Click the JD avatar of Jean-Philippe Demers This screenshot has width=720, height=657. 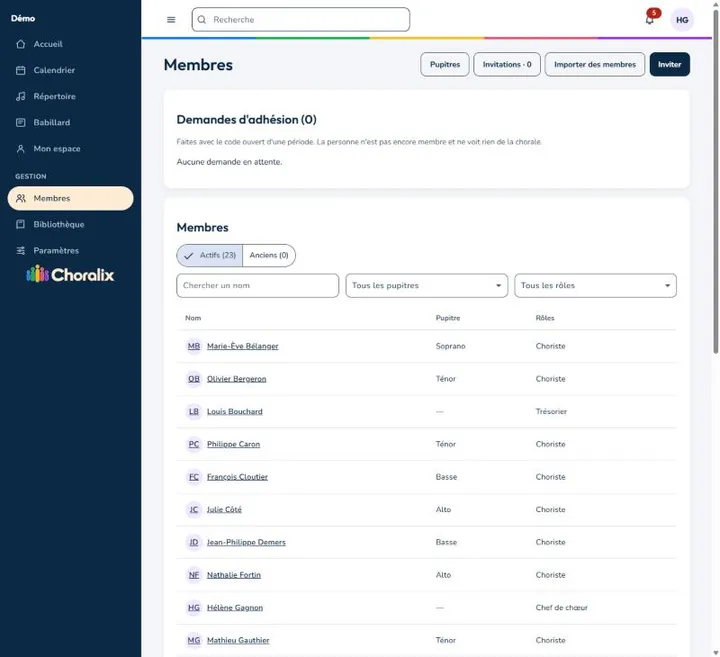pyautogui.click(x=194, y=542)
